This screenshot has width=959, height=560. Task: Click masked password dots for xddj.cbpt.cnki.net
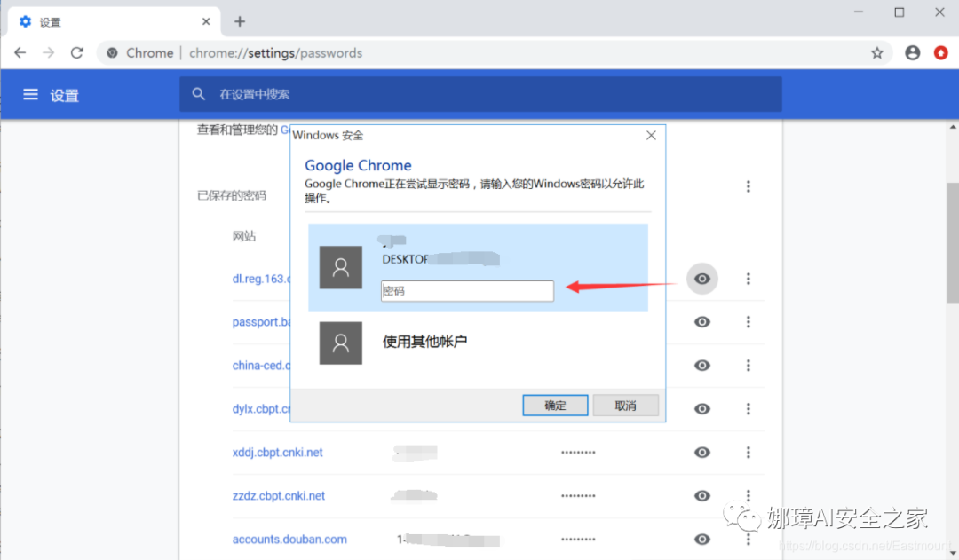[578, 453]
